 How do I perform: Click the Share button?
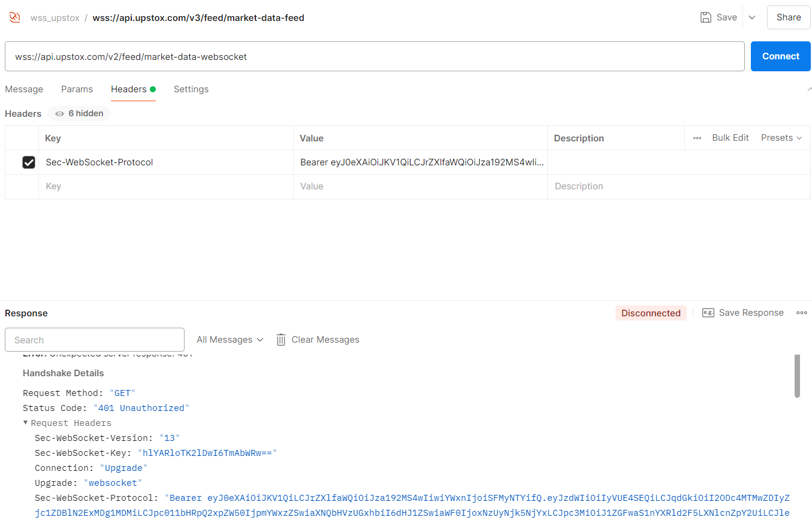coord(788,17)
